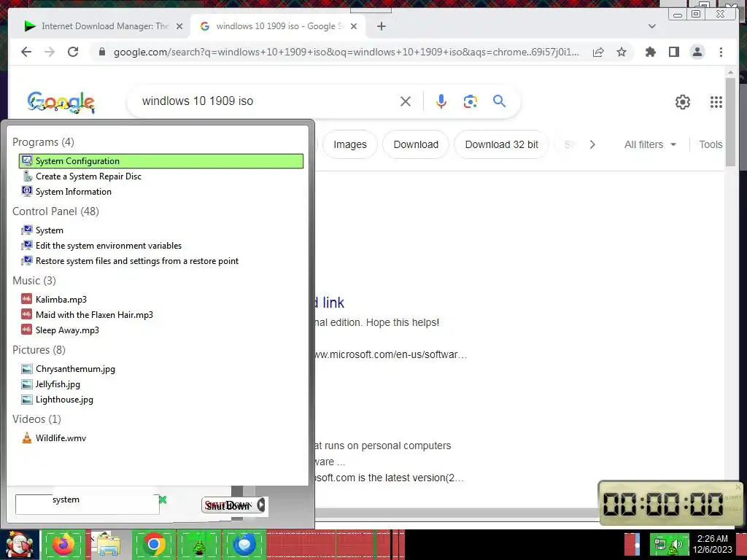Click the Shut Down button
The image size is (747, 560).
[228, 505]
